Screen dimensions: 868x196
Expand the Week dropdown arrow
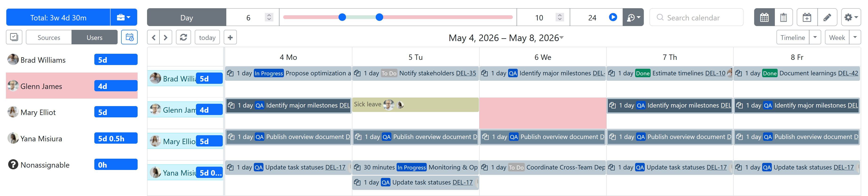click(855, 37)
